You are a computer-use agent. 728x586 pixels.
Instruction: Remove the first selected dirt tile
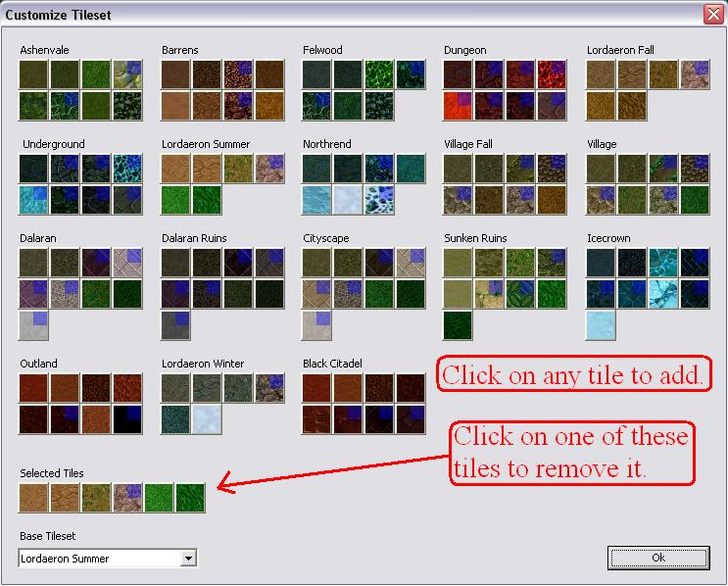(x=33, y=498)
